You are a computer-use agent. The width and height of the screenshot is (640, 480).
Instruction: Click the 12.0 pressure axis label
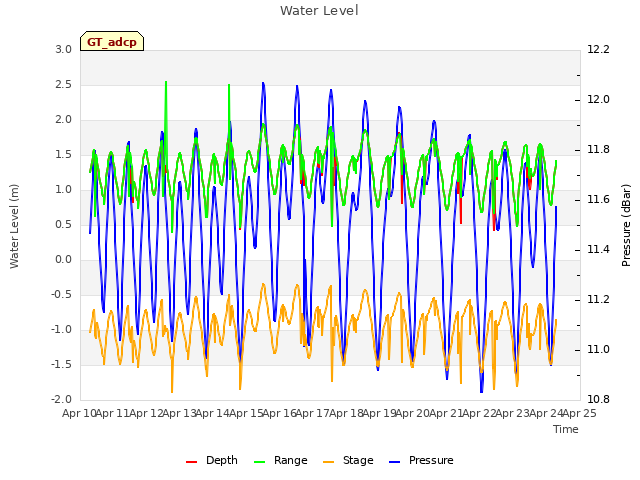(x=598, y=100)
